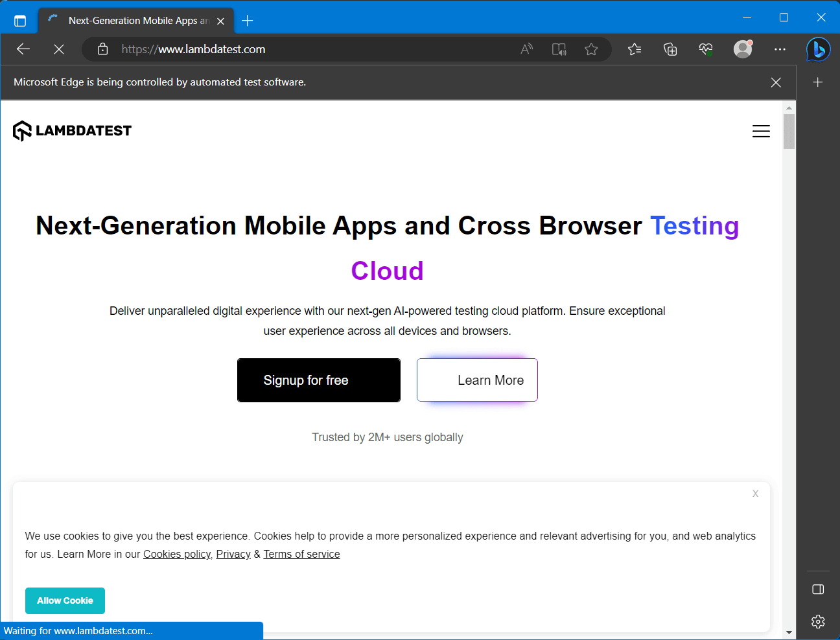Click Signup for free
This screenshot has height=640, width=840.
click(x=318, y=380)
